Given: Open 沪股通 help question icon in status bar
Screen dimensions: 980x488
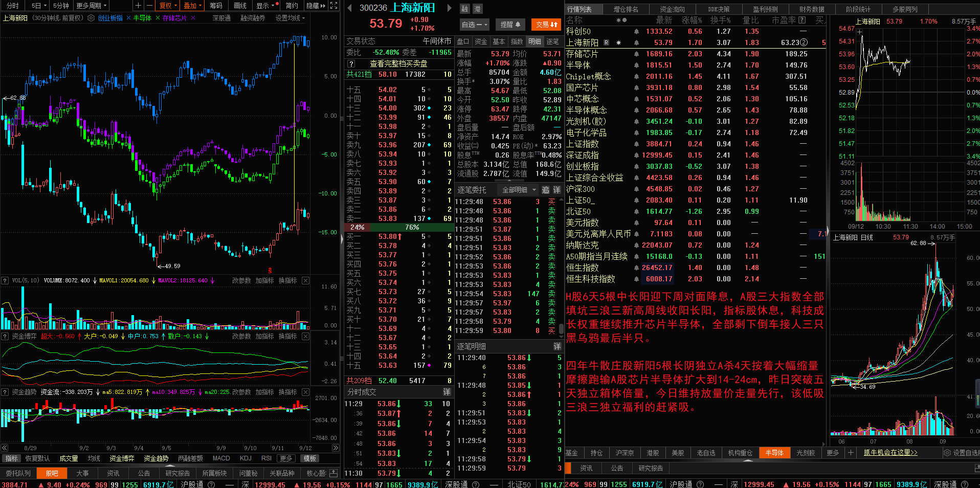Looking at the screenshot, I should [x=212, y=484].
